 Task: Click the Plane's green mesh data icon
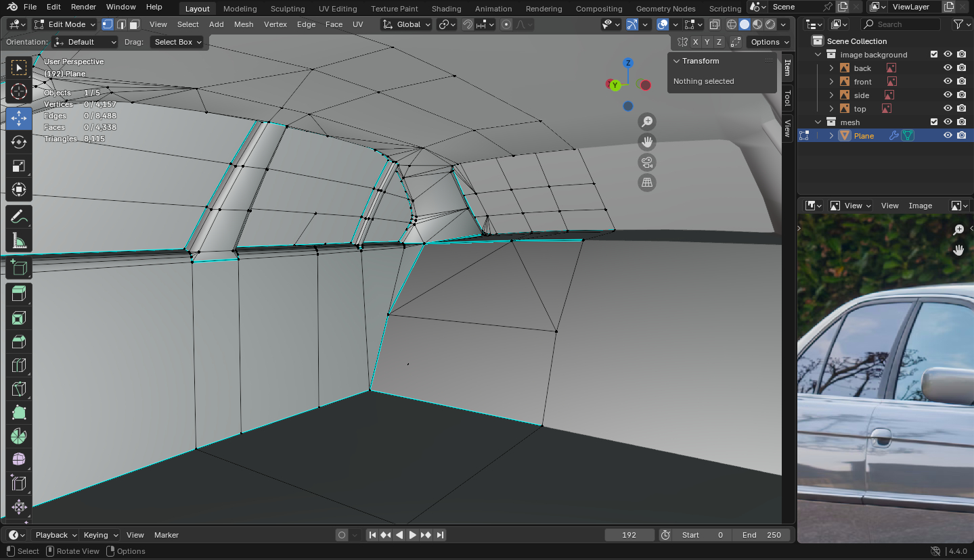908,135
